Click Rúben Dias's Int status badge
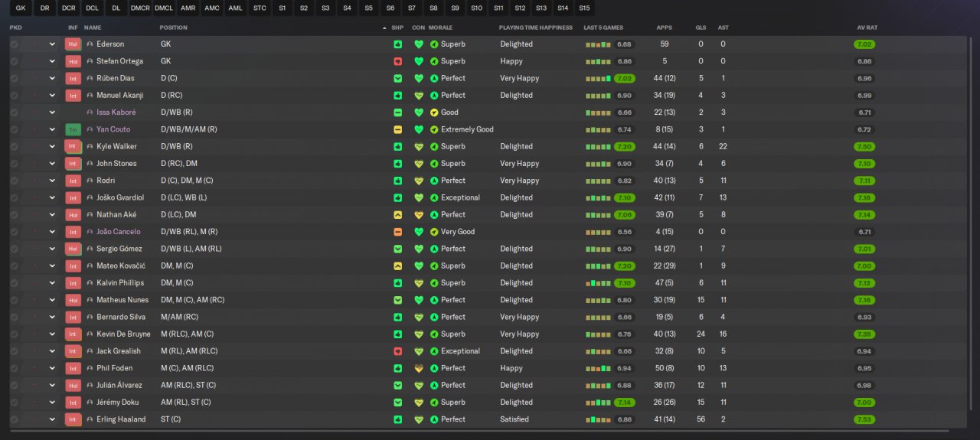The width and height of the screenshot is (980, 440). [x=73, y=78]
